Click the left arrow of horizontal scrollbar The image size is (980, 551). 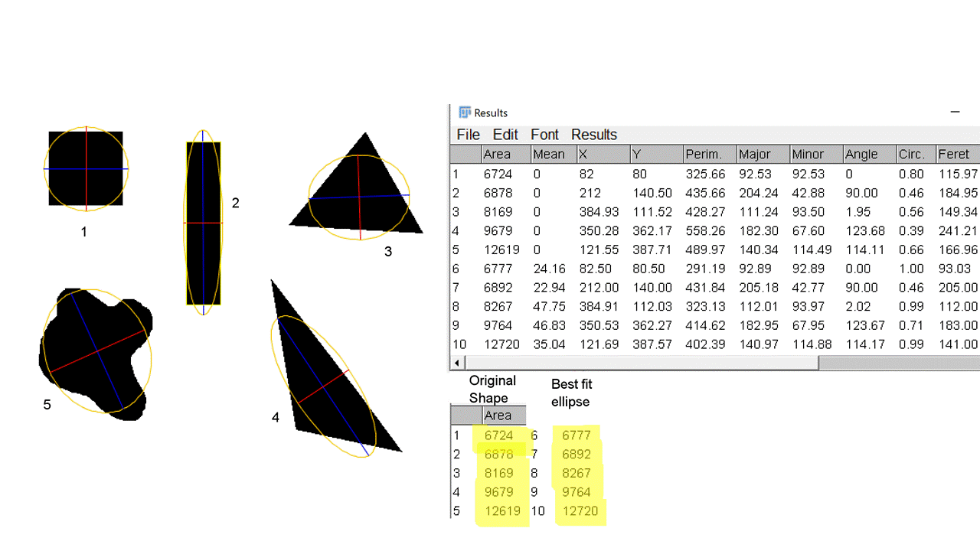[457, 363]
